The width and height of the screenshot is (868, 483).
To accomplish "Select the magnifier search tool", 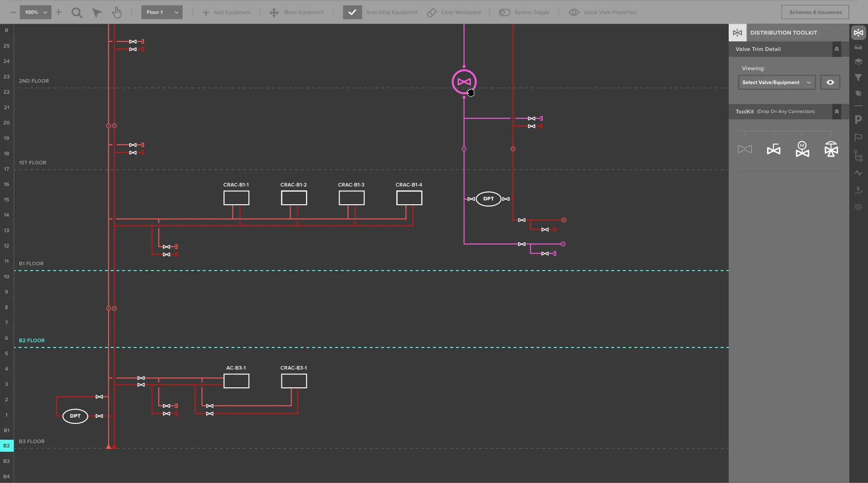I will pos(77,12).
